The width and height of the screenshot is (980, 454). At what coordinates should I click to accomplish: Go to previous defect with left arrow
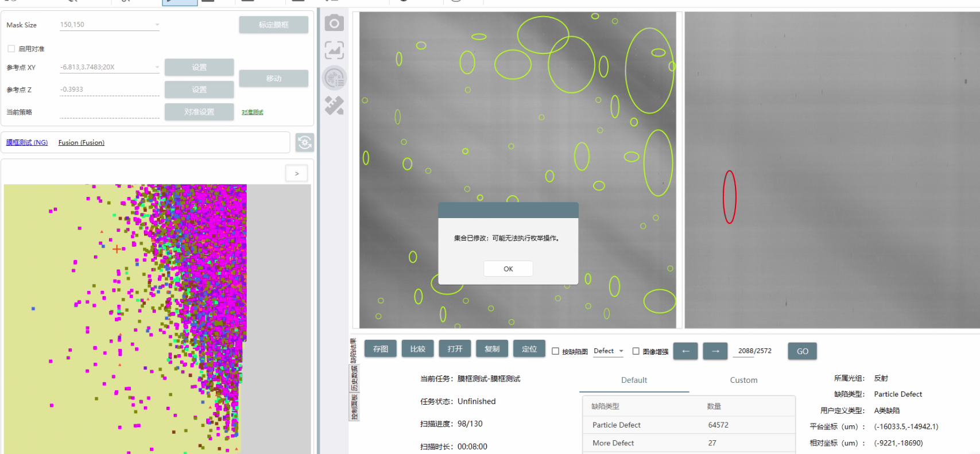click(685, 351)
